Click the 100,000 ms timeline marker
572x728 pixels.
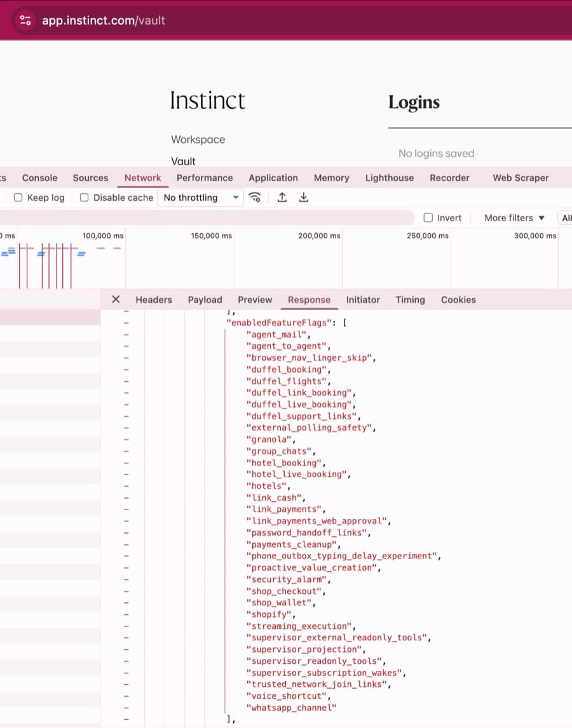[x=103, y=236]
